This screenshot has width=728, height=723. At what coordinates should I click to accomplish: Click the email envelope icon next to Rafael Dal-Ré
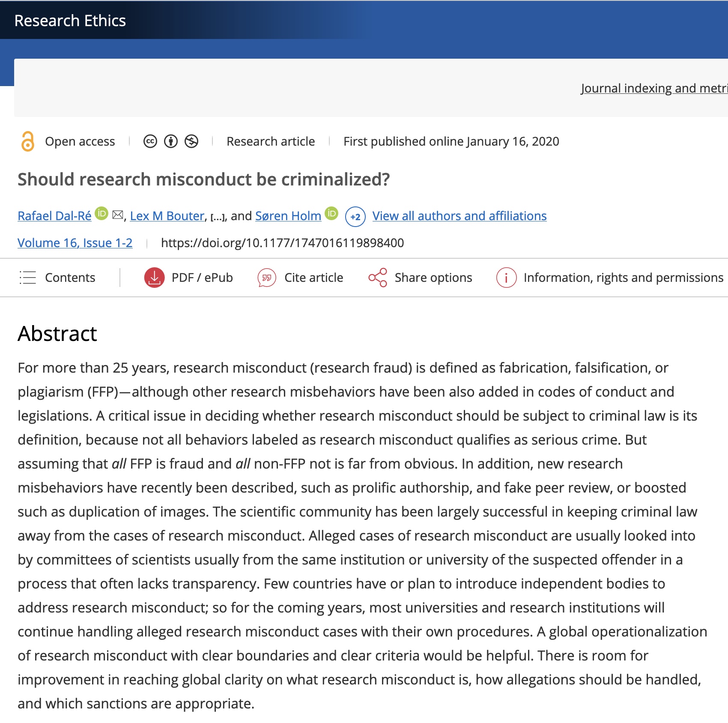point(118,215)
